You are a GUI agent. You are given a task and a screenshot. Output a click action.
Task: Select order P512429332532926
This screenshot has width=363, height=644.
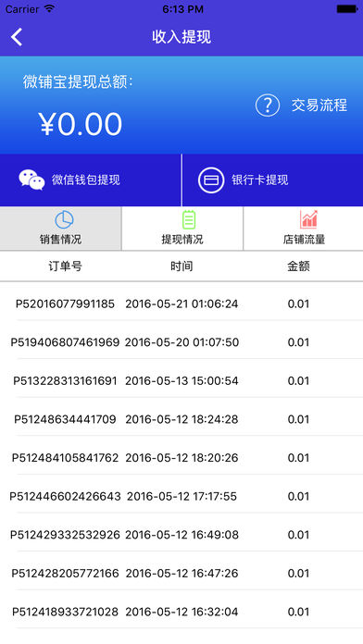65,535
